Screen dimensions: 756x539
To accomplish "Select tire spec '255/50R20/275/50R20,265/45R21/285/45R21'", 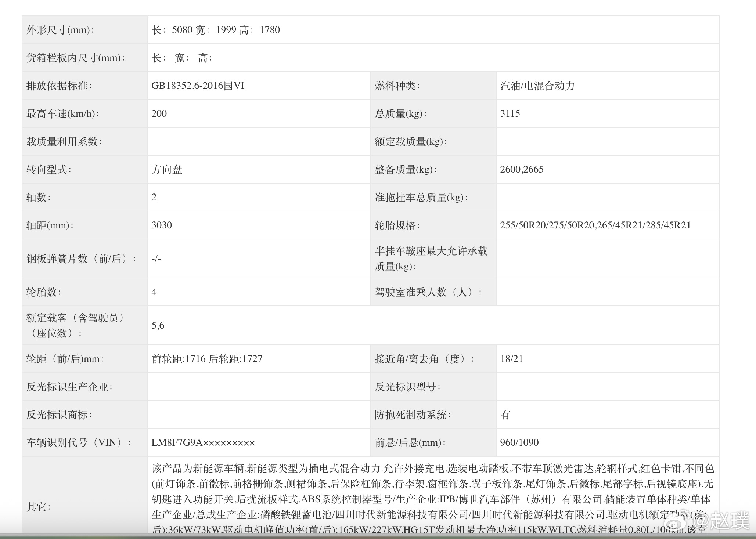I will coord(595,225).
